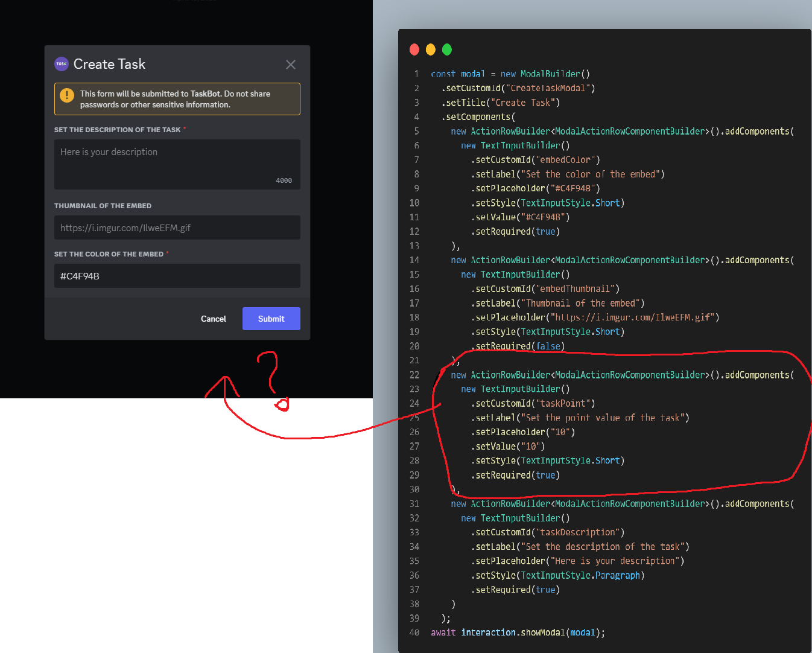Click the code line .setRequired(false)
Image resolution: width=812 pixels, height=653 pixels.
point(518,346)
